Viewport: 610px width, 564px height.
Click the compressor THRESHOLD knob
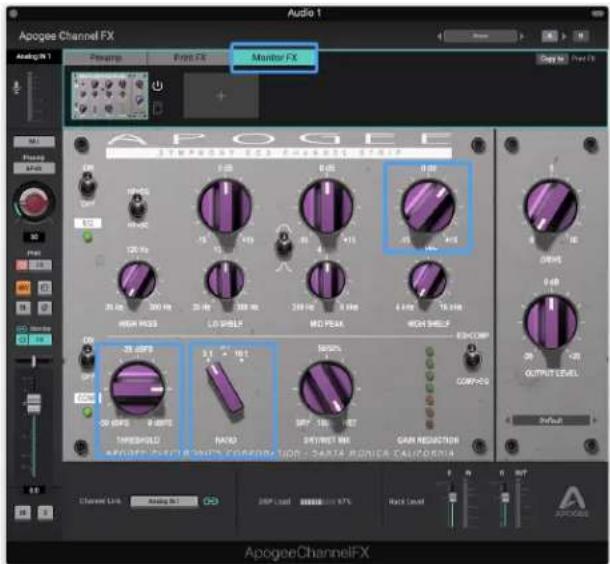click(x=137, y=389)
